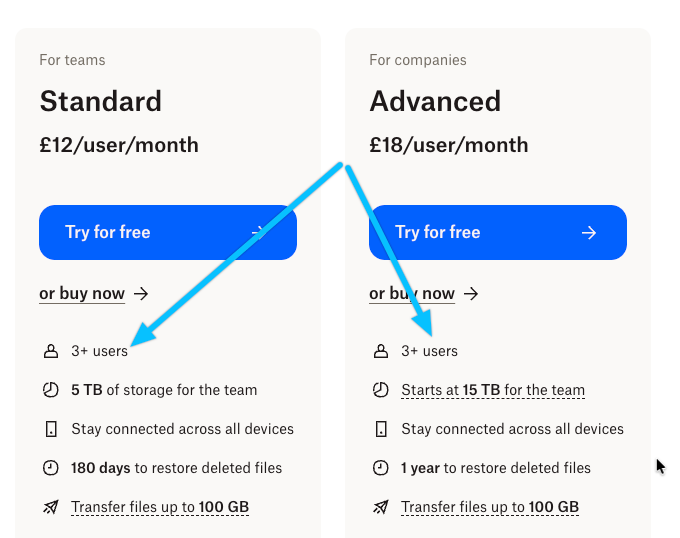Click the paper plane icon under Standard
The width and height of the screenshot is (680, 538).
coord(51,507)
